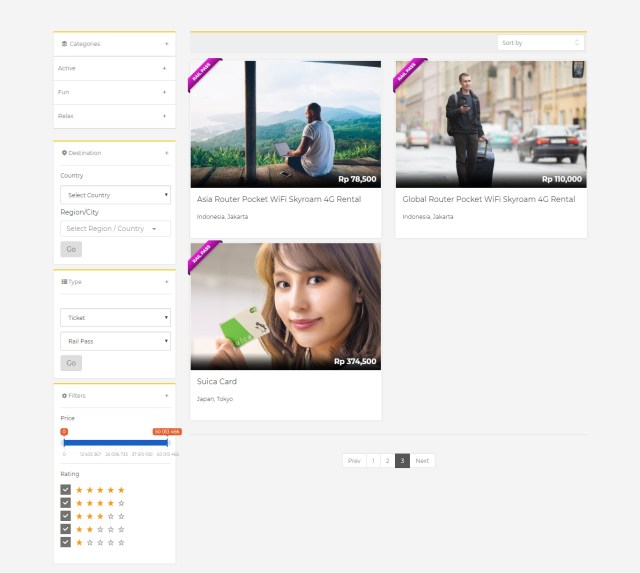Click the plus icon in Destination header

click(x=166, y=153)
